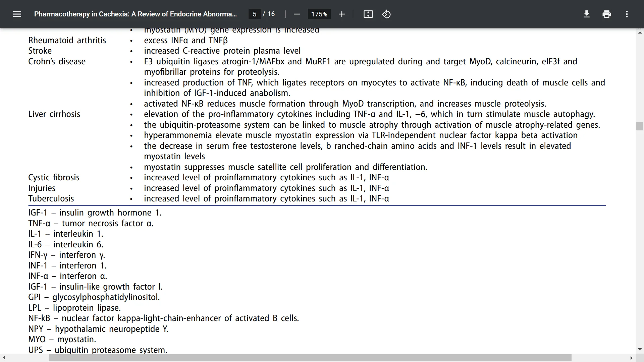Click the hamburger menu icon top-left
The width and height of the screenshot is (644, 362).
click(17, 14)
